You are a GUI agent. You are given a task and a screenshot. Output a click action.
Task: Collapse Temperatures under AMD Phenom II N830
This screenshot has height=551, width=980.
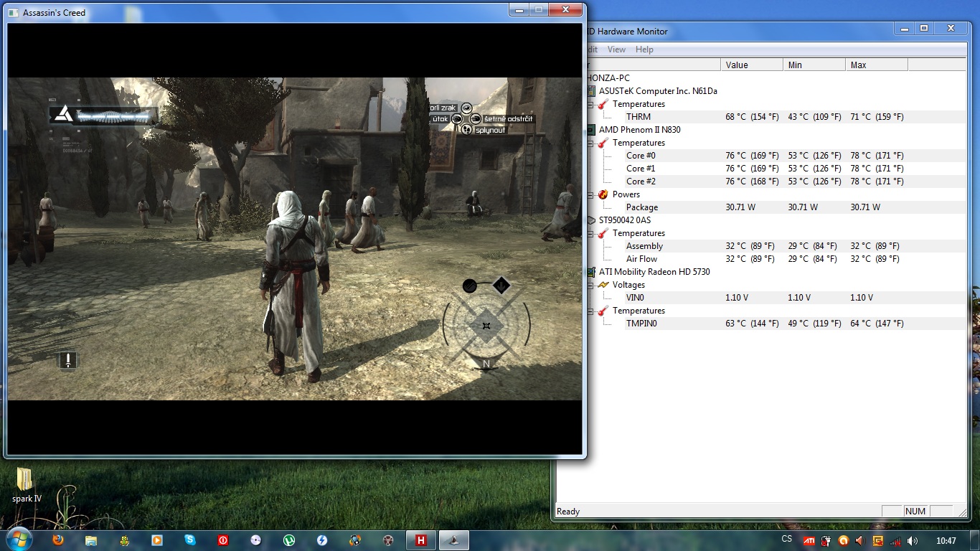(x=591, y=143)
